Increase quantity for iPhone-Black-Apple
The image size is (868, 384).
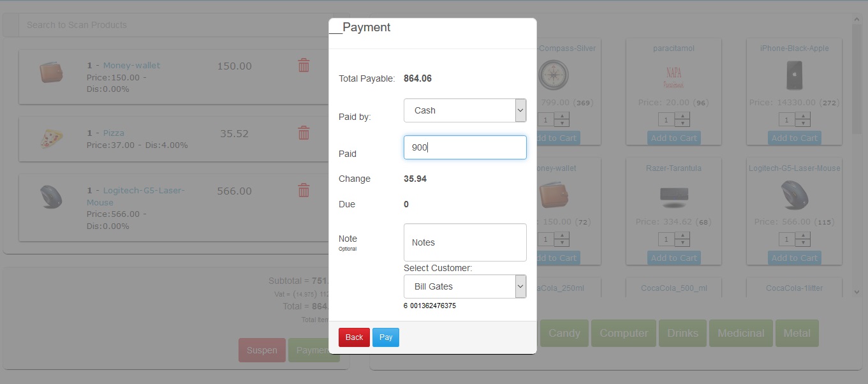[x=803, y=116]
